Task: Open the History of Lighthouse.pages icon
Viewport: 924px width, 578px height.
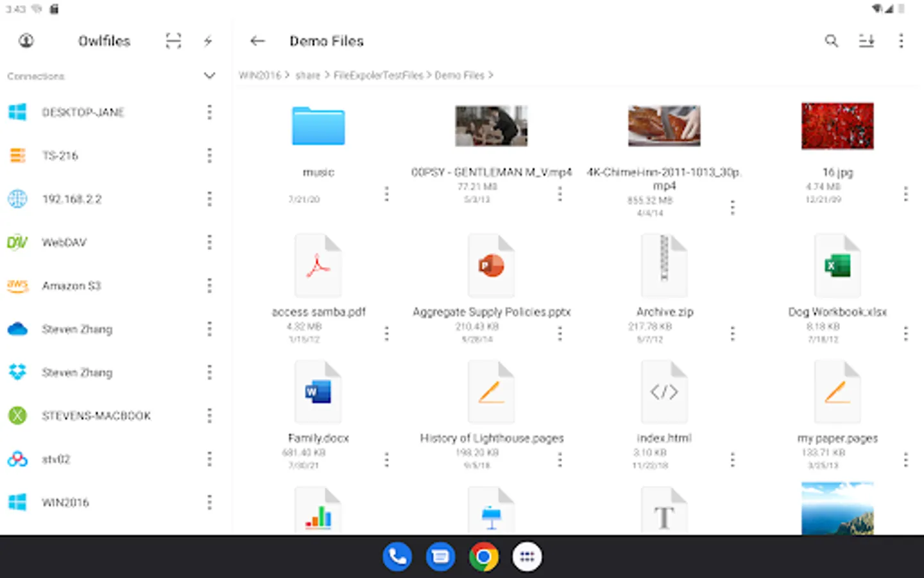Action: tap(492, 392)
